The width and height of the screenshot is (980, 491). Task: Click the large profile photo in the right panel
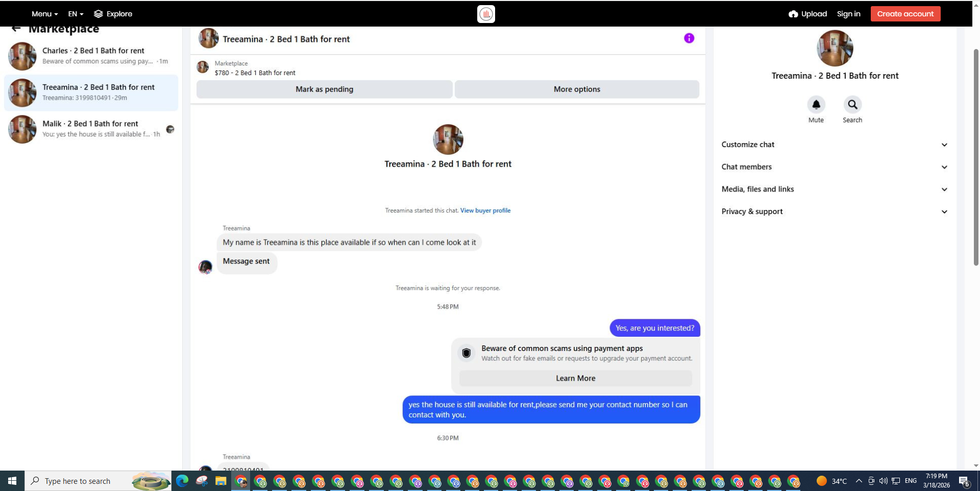pos(835,48)
